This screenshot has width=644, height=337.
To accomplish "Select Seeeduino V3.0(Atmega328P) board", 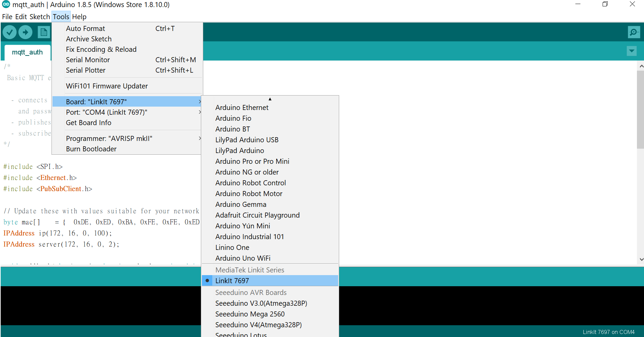I will tap(270, 303).
